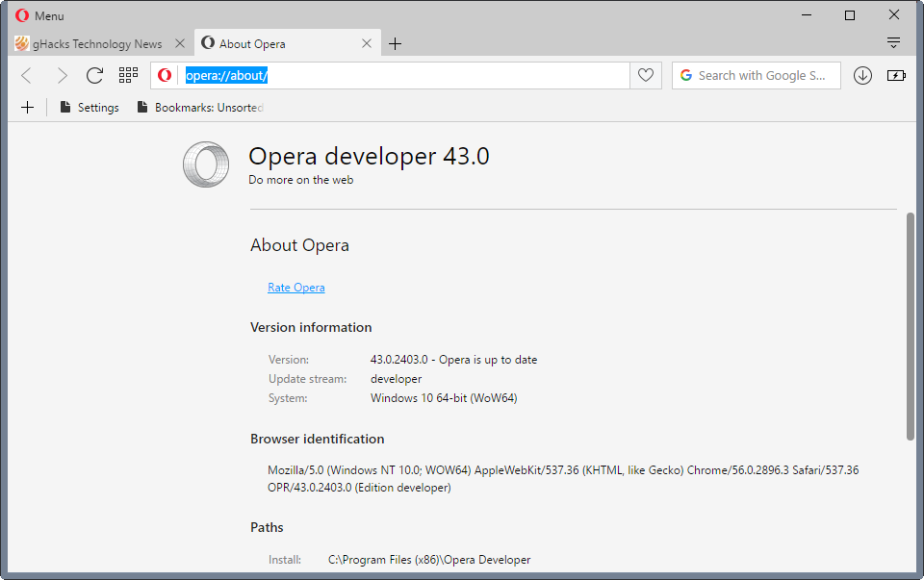Select the About Opera tab
Viewport: 924px width, 580px height.
(x=274, y=44)
